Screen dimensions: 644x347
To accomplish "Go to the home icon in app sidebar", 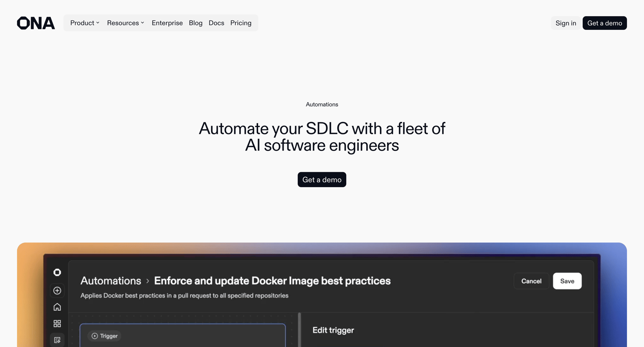I will click(x=57, y=307).
